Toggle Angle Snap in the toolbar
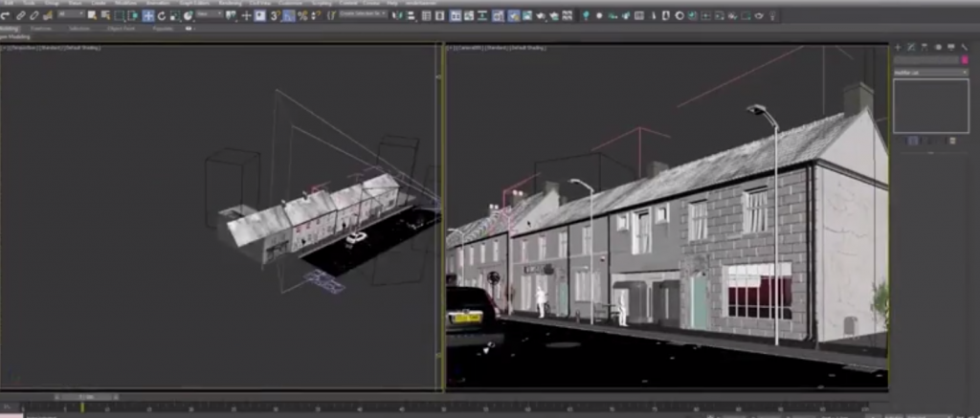This screenshot has height=418, width=980. click(290, 15)
